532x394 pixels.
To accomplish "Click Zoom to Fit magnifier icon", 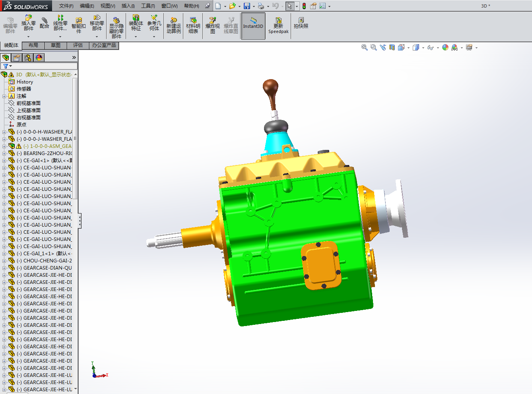I will 364,47.
